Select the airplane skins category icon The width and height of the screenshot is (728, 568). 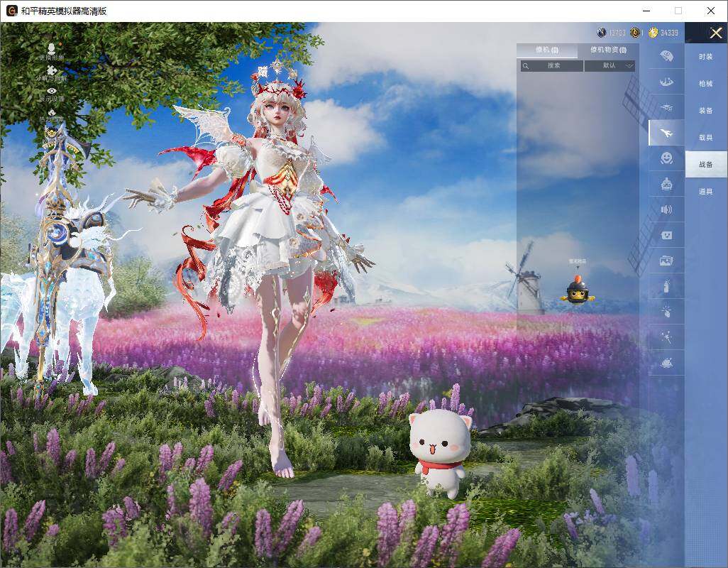(666, 133)
